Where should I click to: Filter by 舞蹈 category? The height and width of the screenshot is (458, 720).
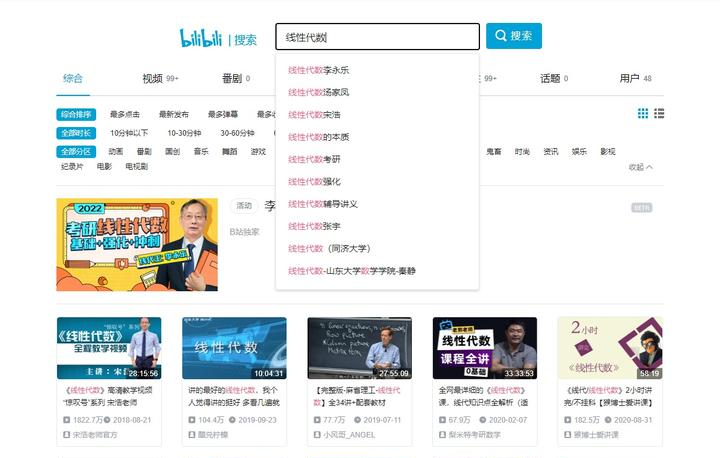click(x=229, y=152)
